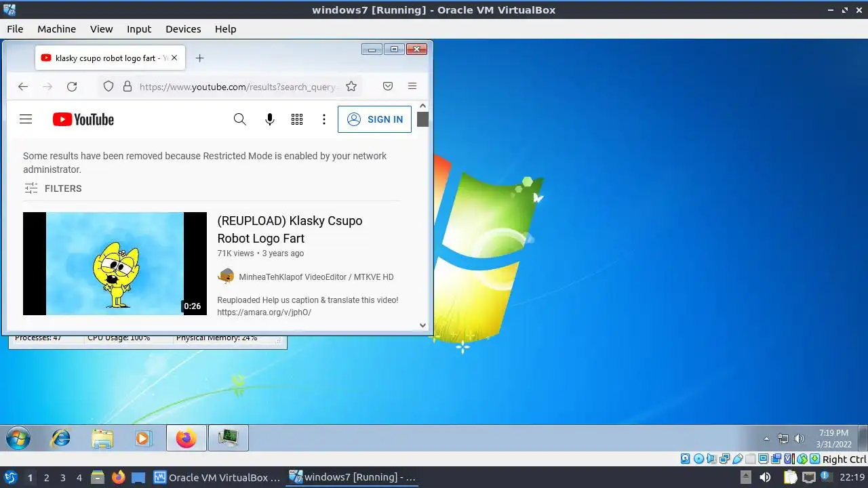Open '(REUPLOAD) Klasky Csupo Robot Logo Fart' title

[290, 229]
